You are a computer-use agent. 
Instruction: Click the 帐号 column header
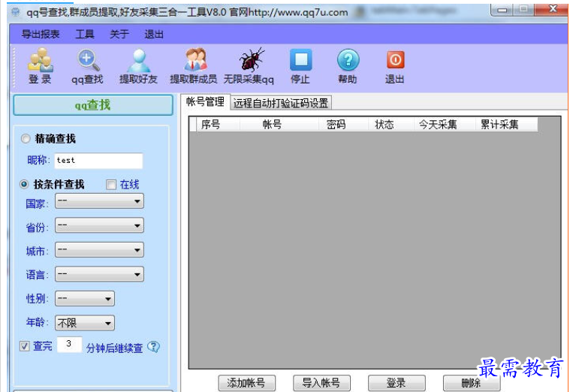(x=279, y=125)
